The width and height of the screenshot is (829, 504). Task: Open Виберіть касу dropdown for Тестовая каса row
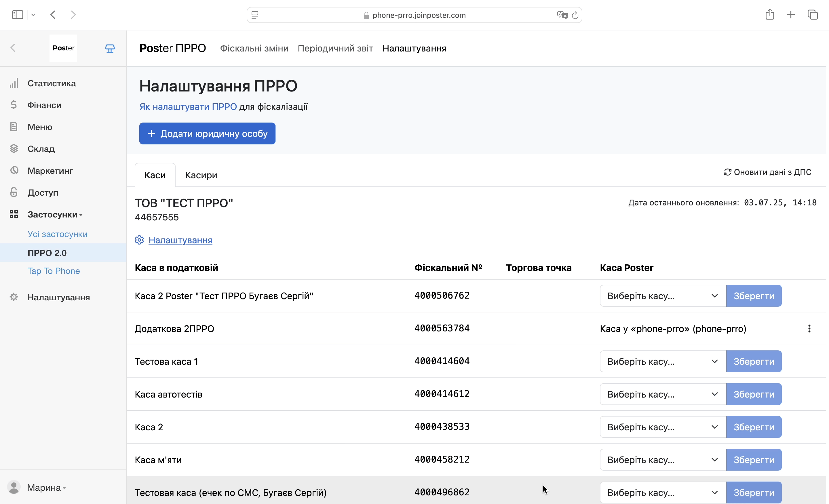[x=663, y=492]
